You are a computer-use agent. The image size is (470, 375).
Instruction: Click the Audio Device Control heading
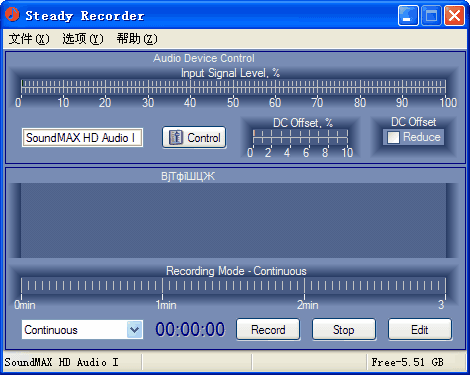point(204,58)
